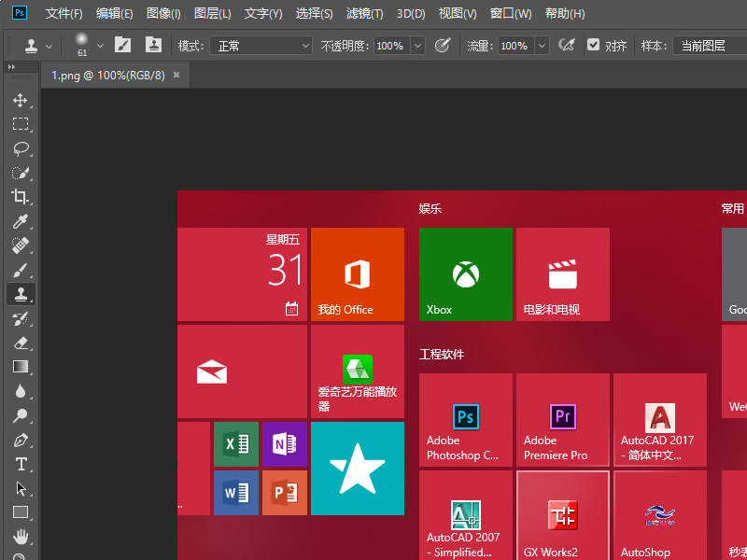Toggle the 对齐 (Aligned) checkbox
Viewport: 747px width, 560px height.
click(594, 45)
